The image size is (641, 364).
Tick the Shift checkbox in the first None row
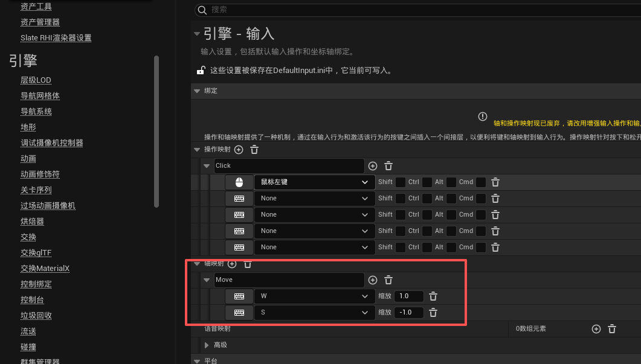tap(401, 199)
